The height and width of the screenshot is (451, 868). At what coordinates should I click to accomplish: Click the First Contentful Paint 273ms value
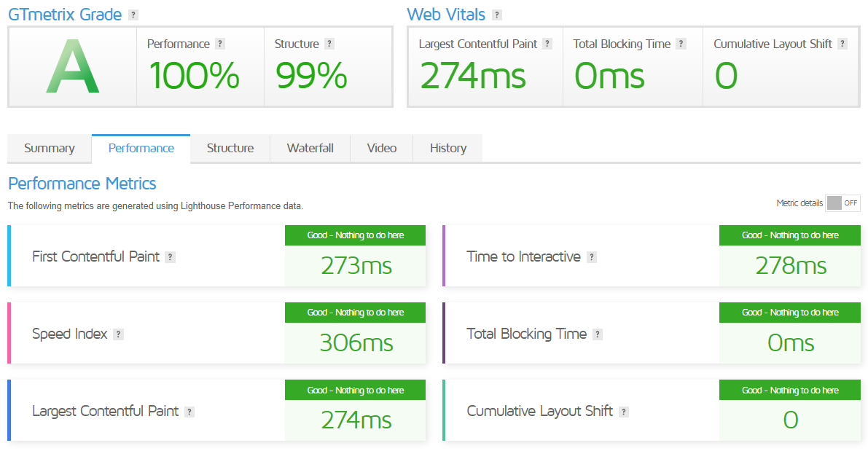(x=356, y=266)
